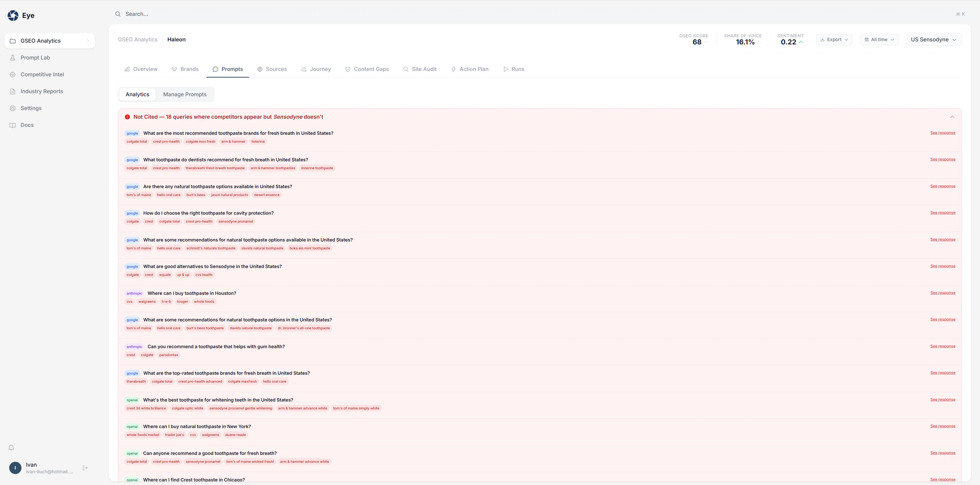
Task: Click the Sources globe icon
Action: [260, 69]
